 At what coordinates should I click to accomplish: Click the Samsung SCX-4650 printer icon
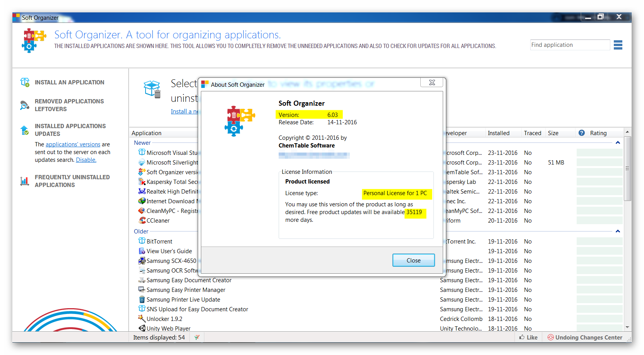[142, 261]
